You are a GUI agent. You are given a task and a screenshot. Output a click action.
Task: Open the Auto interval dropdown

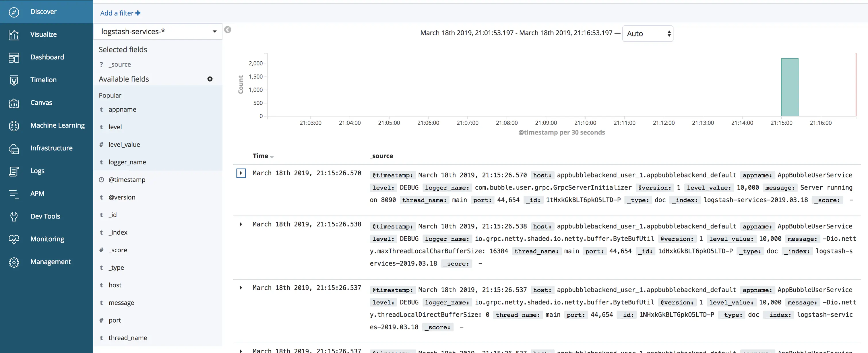pyautogui.click(x=647, y=34)
